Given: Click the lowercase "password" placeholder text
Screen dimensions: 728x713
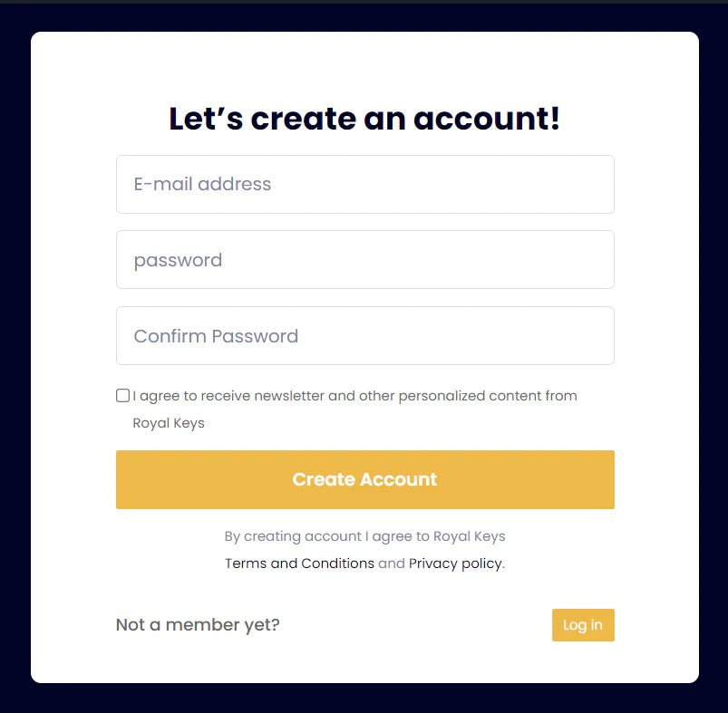Looking at the screenshot, I should tap(178, 260).
